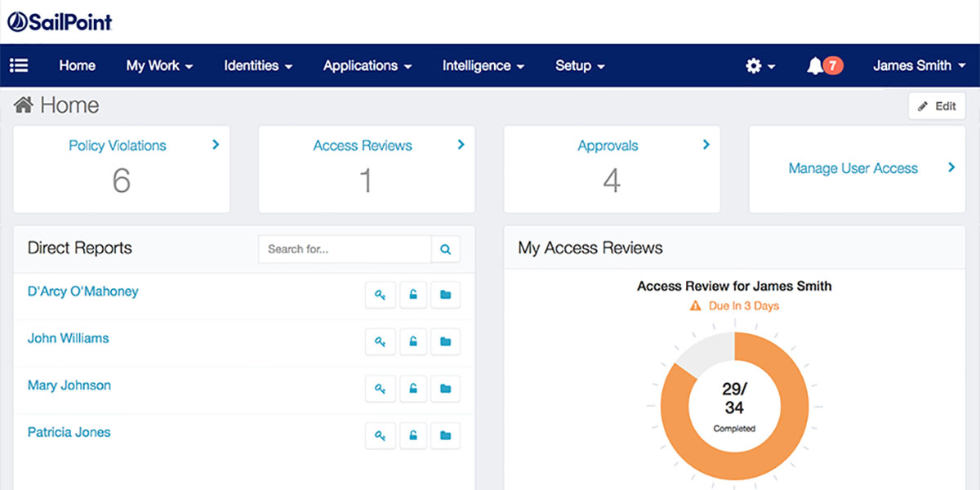Open Mary Johnson's profile link
This screenshot has width=980, height=490.
point(69,385)
